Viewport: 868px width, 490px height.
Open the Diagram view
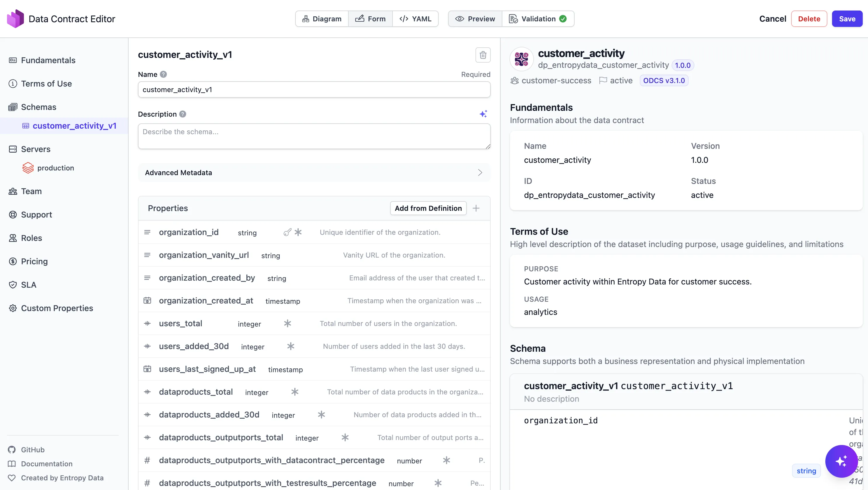(321, 18)
